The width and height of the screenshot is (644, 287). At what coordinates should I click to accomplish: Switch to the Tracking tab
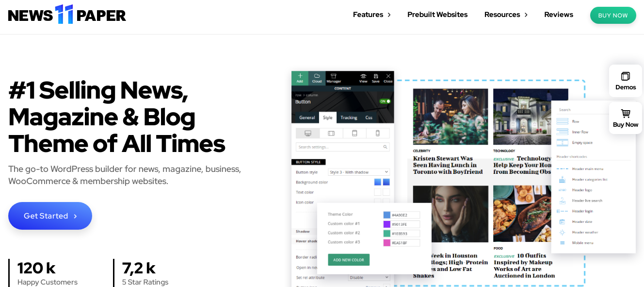click(349, 117)
